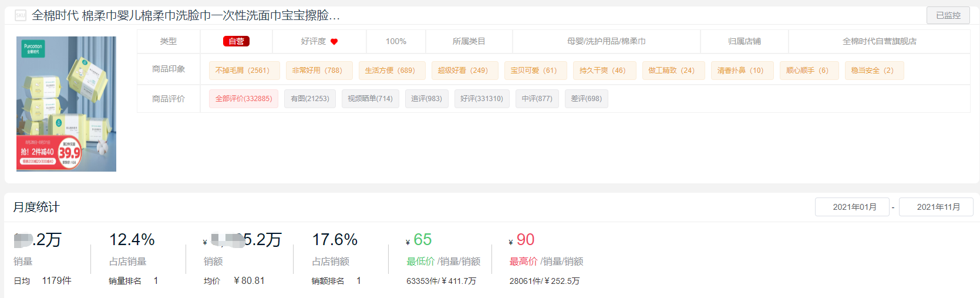Switch to 中评(877) reviews tab
Screen dimensions: 980x298
(537, 99)
